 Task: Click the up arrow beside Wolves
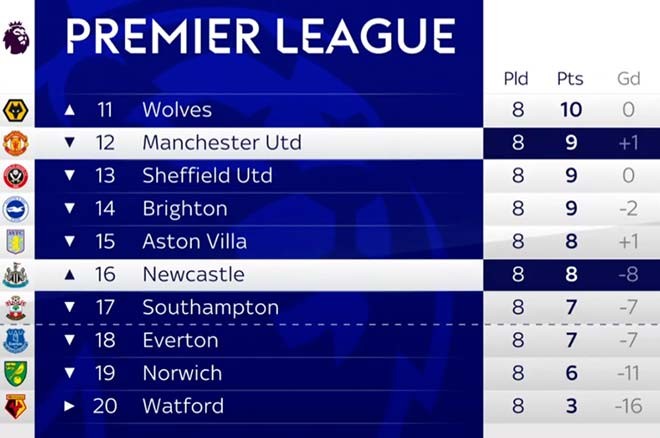click(x=69, y=110)
